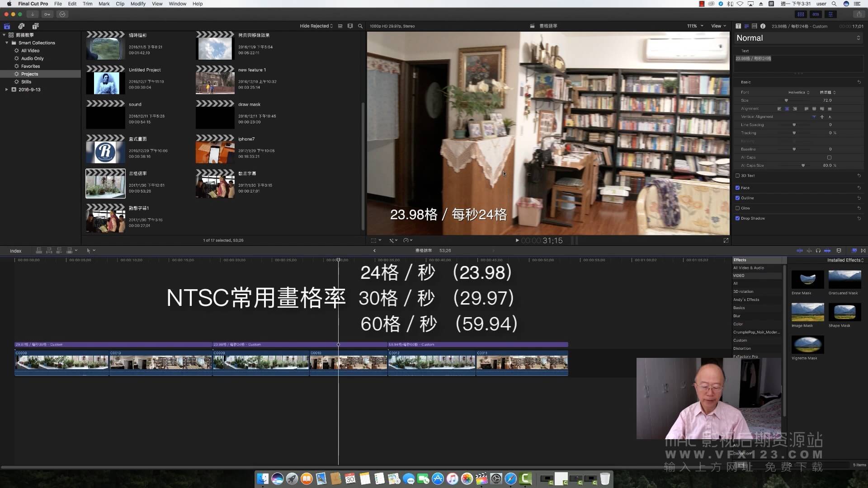Adjust the text Size slider
This screenshot has height=488, width=868.
pos(786,101)
